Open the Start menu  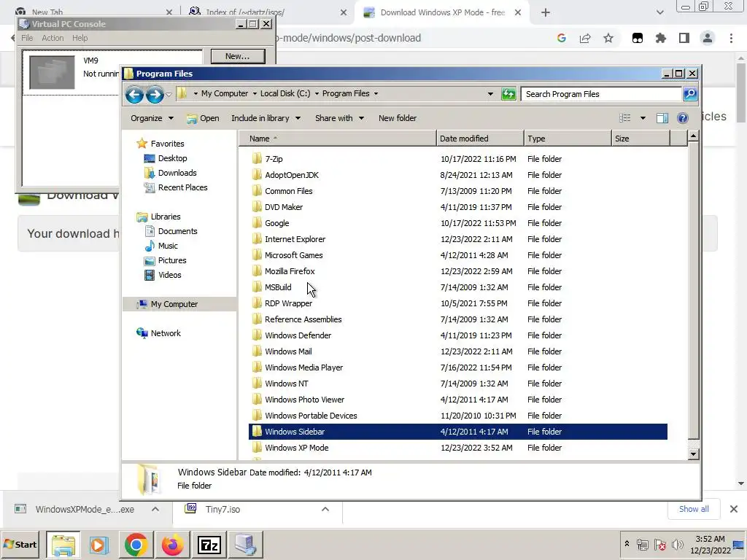(x=20, y=544)
